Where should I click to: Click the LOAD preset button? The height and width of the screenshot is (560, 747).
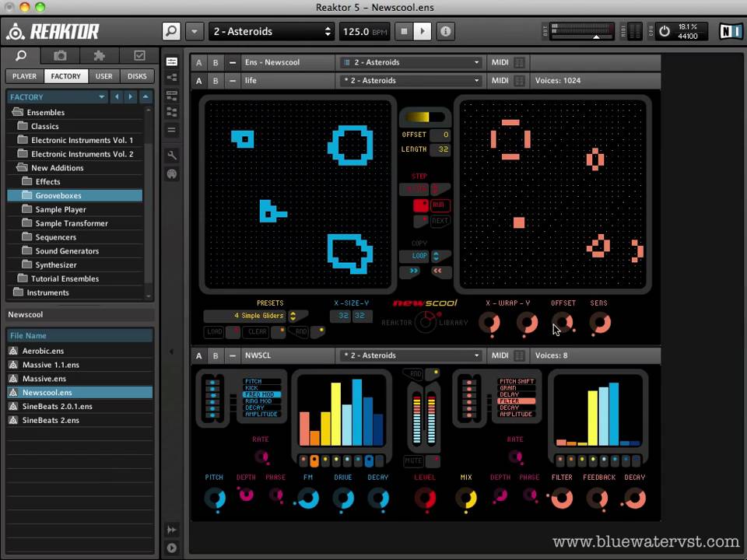pyautogui.click(x=215, y=331)
